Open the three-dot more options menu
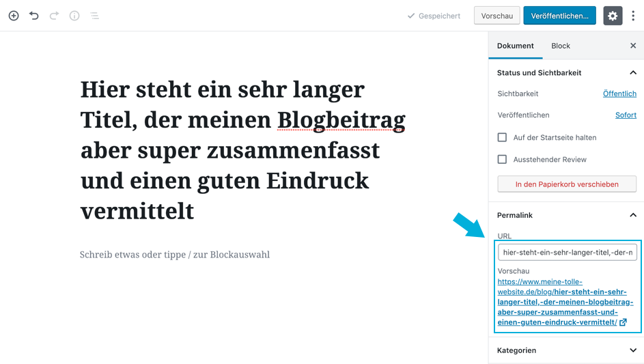This screenshot has height=364, width=644. pyautogui.click(x=633, y=16)
